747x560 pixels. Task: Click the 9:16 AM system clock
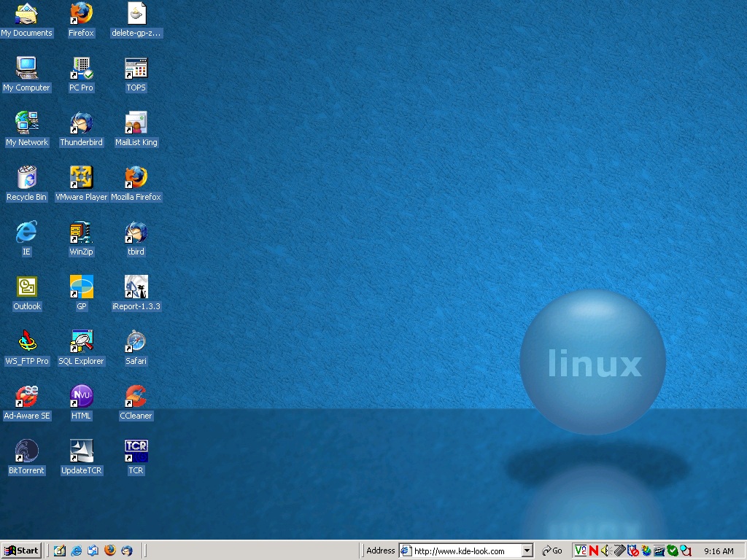719,551
